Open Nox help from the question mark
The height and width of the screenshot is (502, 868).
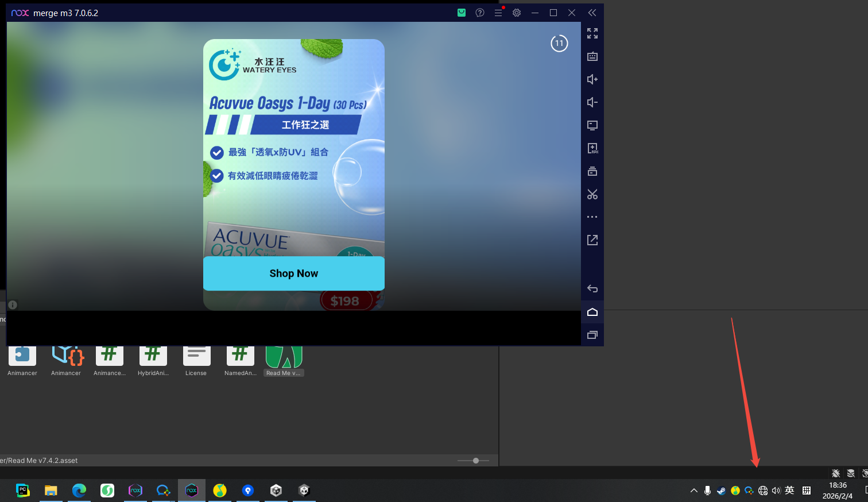[480, 12]
